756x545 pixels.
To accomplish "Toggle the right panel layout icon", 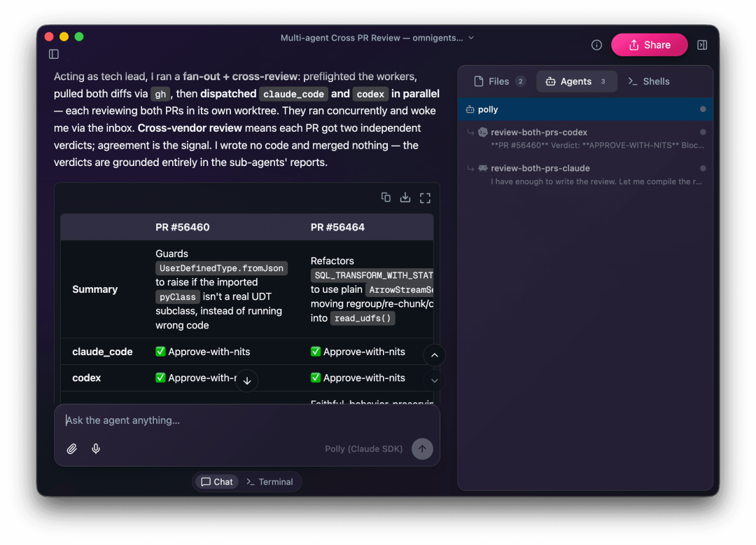I will point(702,45).
